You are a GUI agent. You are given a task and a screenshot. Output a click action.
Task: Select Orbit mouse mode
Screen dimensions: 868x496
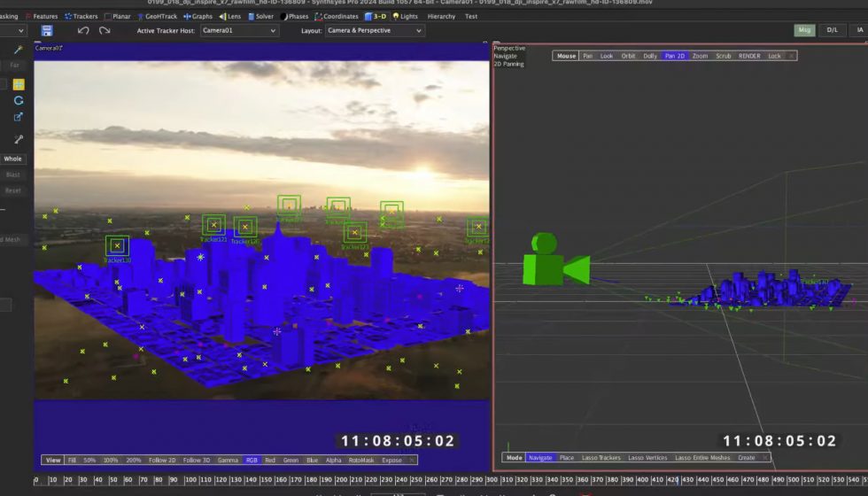[x=628, y=56]
